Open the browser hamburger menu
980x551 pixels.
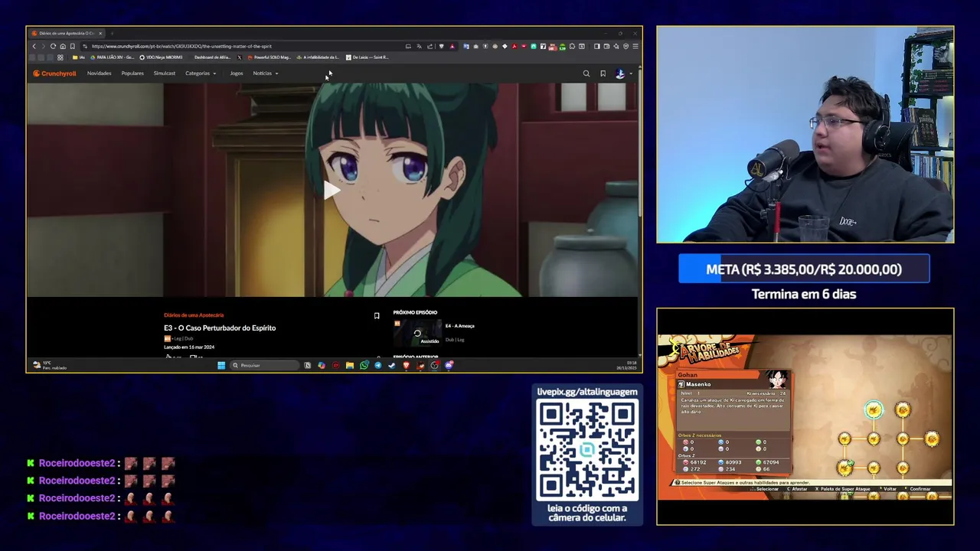click(635, 46)
